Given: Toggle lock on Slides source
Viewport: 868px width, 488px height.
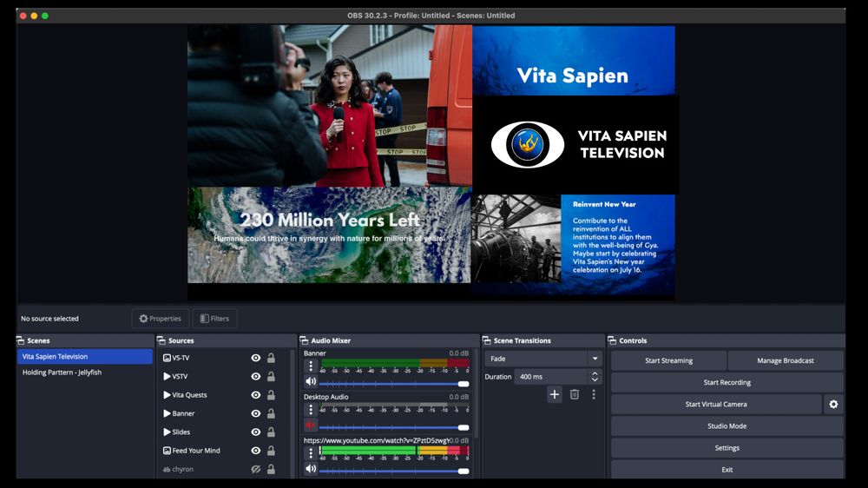Looking at the screenshot, I should pos(271,432).
